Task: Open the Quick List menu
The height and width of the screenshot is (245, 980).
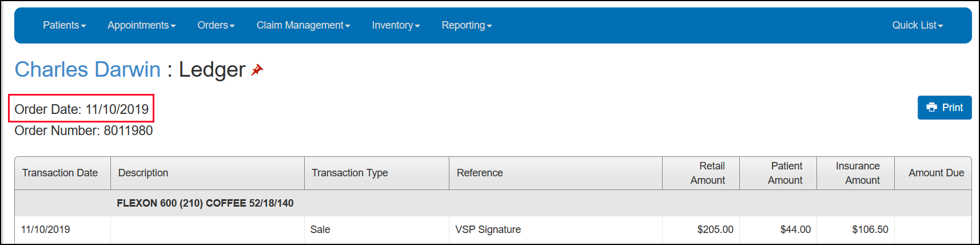Action: pos(918,25)
